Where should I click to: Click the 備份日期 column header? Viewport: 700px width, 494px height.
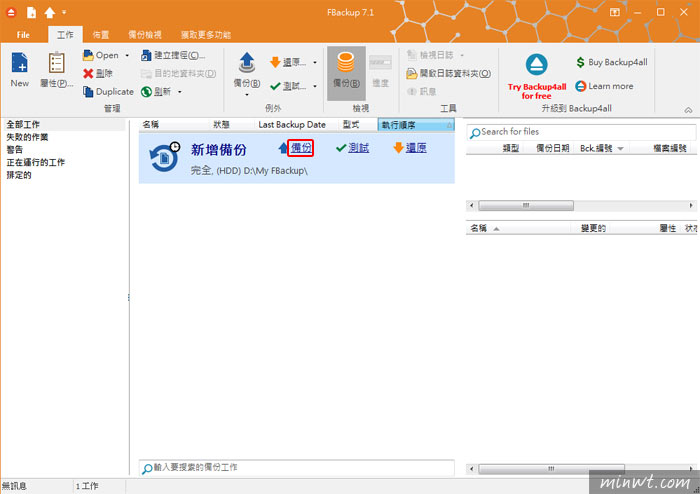(x=552, y=149)
